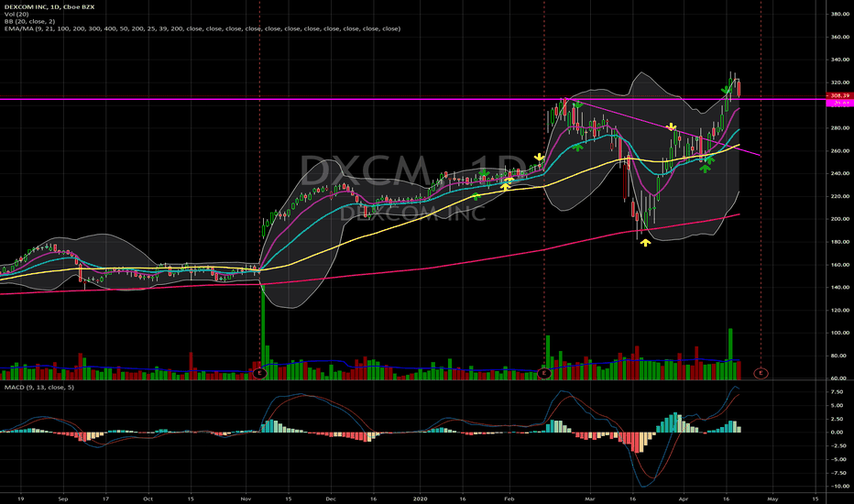This screenshot has height=504, width=854.
Task: Select the Vol (20) indicator legend
Action: (16, 14)
